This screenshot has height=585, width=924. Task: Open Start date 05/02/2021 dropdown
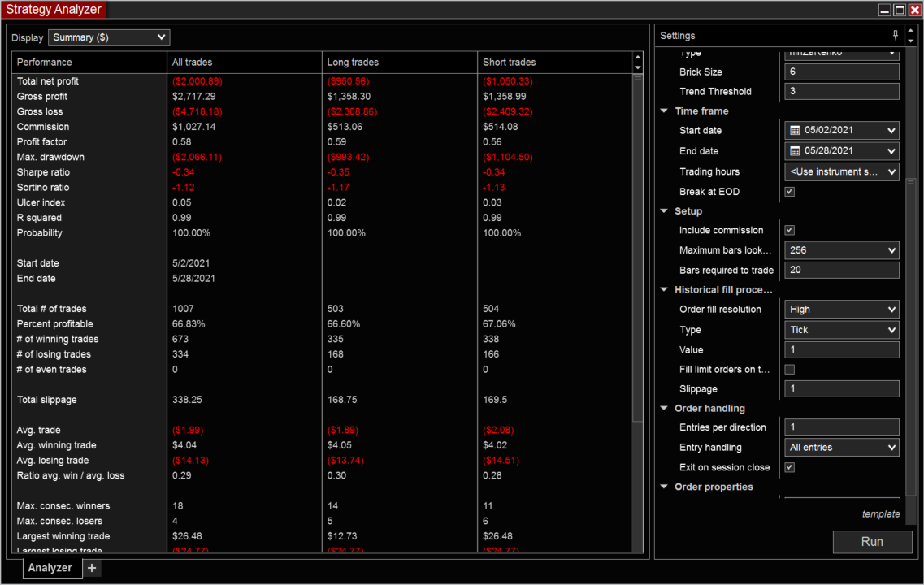[x=841, y=130]
